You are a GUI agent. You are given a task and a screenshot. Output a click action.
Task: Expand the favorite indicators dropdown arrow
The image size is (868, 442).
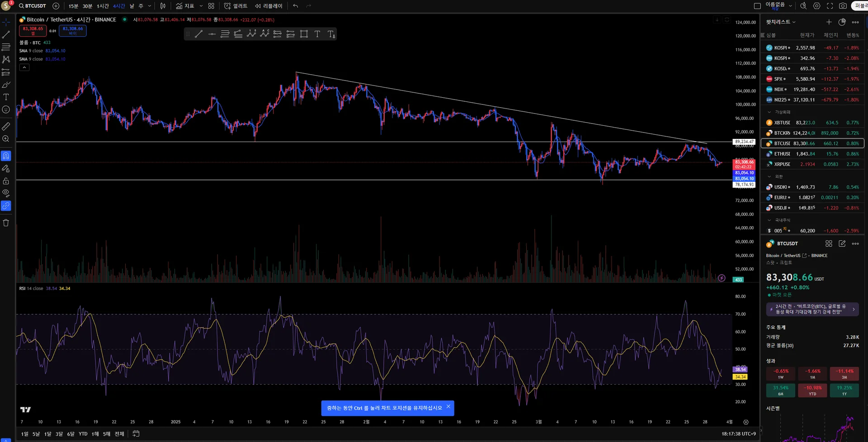[201, 6]
